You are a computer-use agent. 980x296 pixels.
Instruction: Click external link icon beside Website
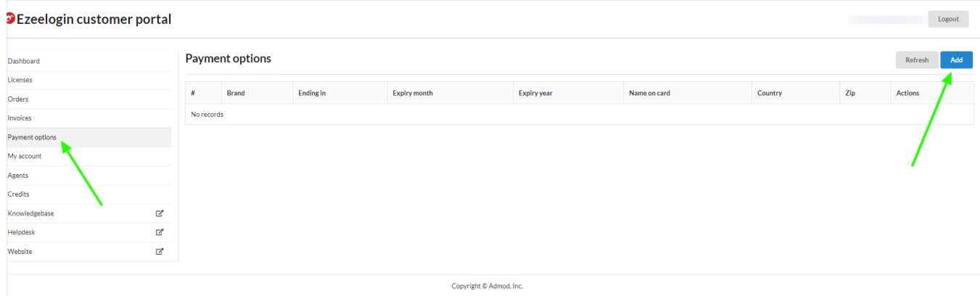tap(160, 251)
